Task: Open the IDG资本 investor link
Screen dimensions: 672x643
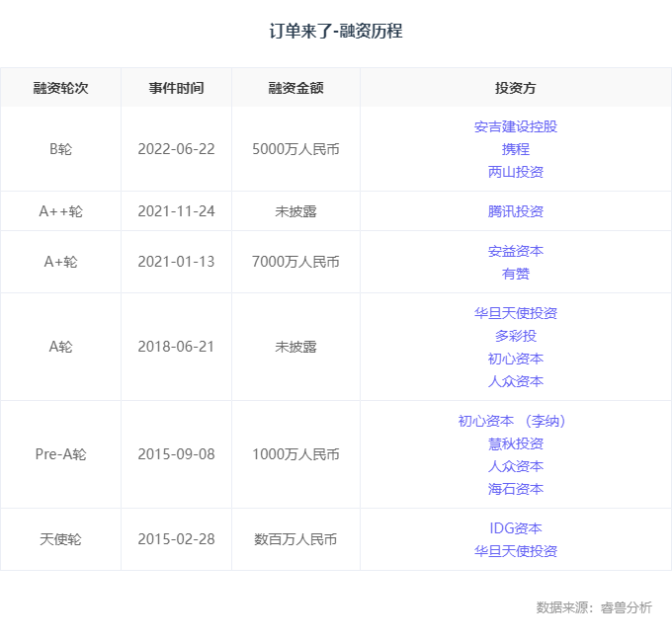Action: (516, 528)
